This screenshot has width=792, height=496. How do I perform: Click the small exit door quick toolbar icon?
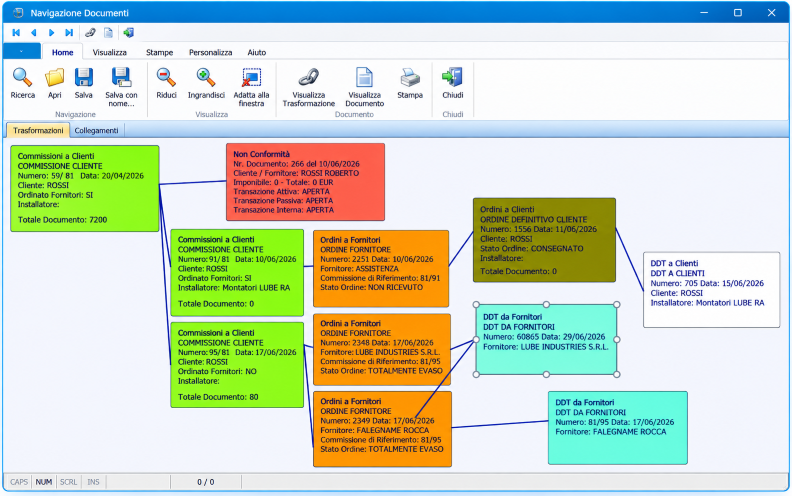[128, 33]
